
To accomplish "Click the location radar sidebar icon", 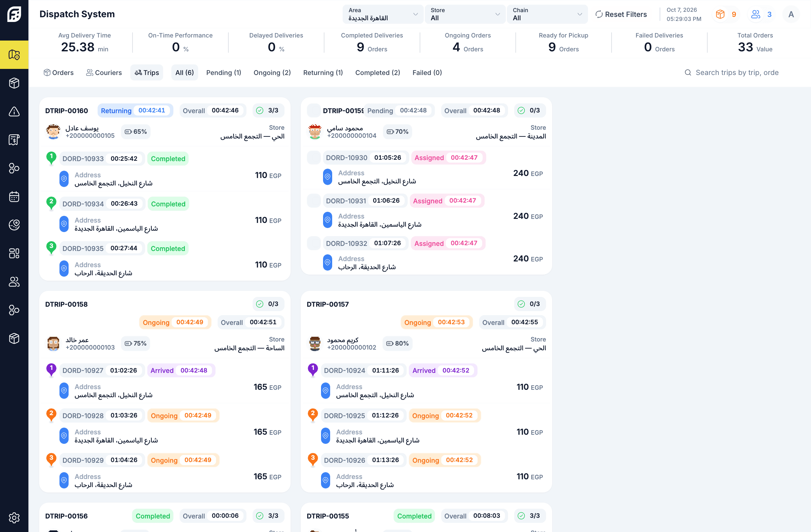I will point(14,225).
